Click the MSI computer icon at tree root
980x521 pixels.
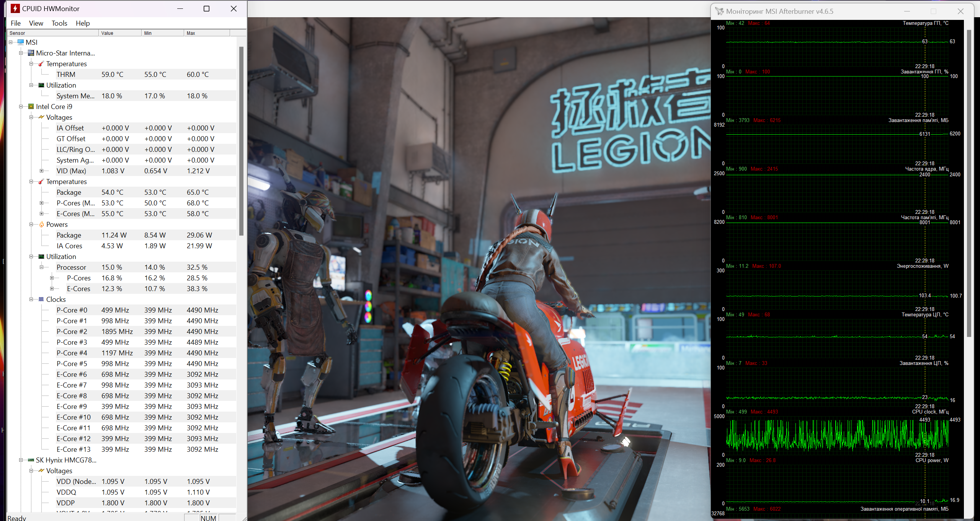pos(21,42)
